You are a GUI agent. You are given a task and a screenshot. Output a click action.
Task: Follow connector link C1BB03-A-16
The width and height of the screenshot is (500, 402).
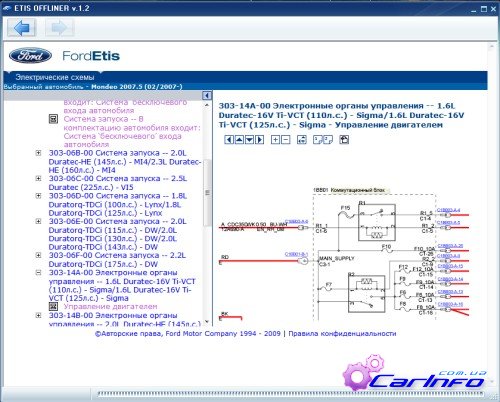tap(450, 304)
